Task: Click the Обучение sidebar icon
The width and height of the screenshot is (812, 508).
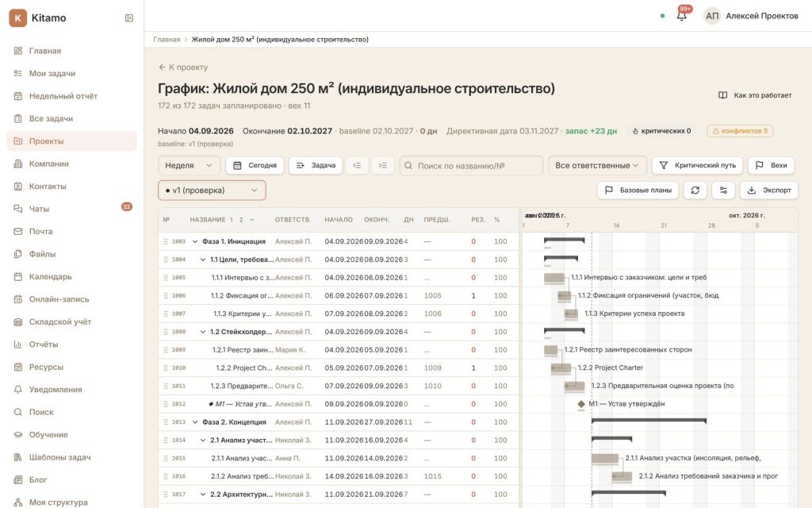Action: pos(18,434)
